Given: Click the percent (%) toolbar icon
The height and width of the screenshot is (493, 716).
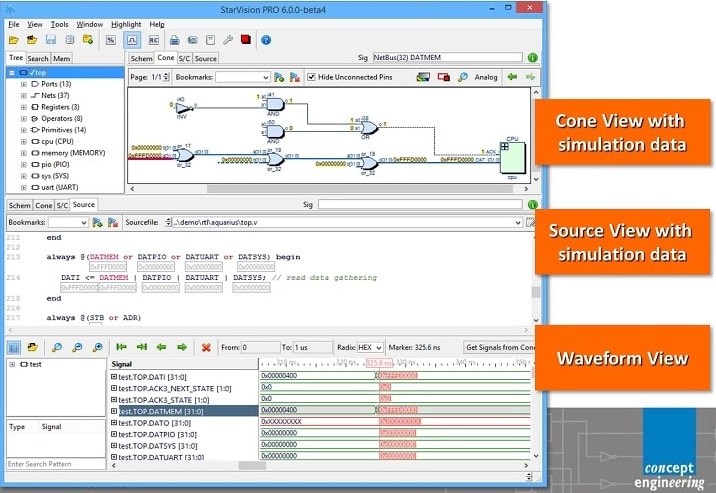Looking at the screenshot, I should pos(111,40).
